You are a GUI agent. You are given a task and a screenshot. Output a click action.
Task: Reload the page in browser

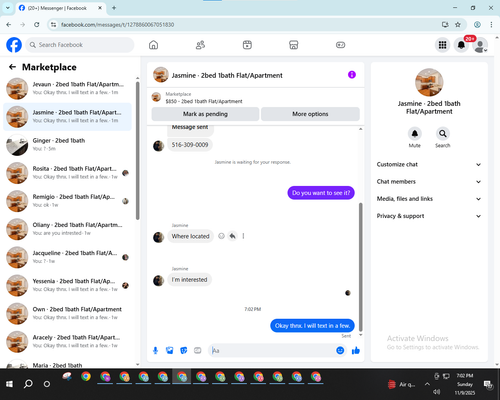point(37,24)
